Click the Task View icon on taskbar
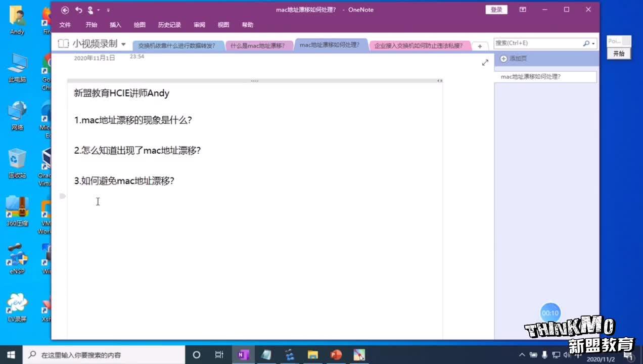This screenshot has height=364, width=643. [x=219, y=355]
